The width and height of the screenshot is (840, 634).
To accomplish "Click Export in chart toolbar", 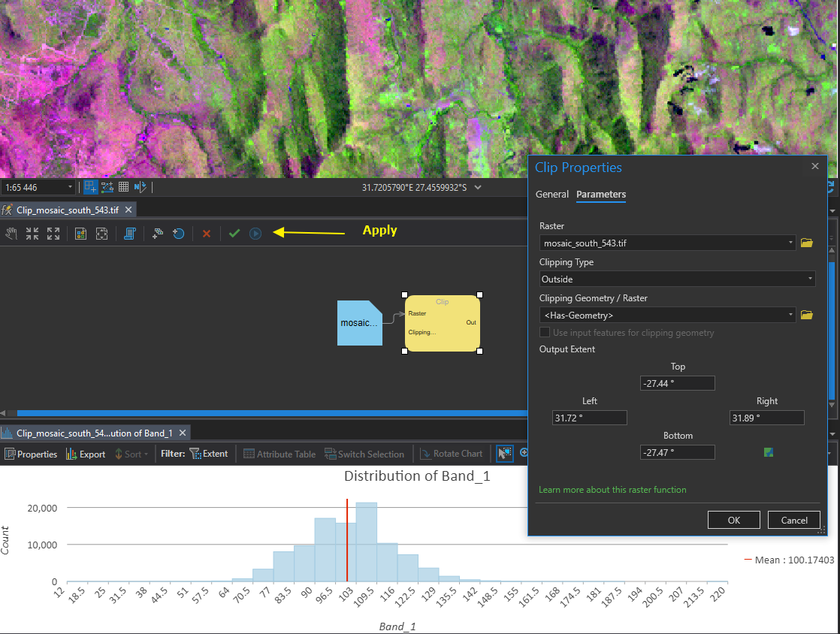I will click(86, 454).
